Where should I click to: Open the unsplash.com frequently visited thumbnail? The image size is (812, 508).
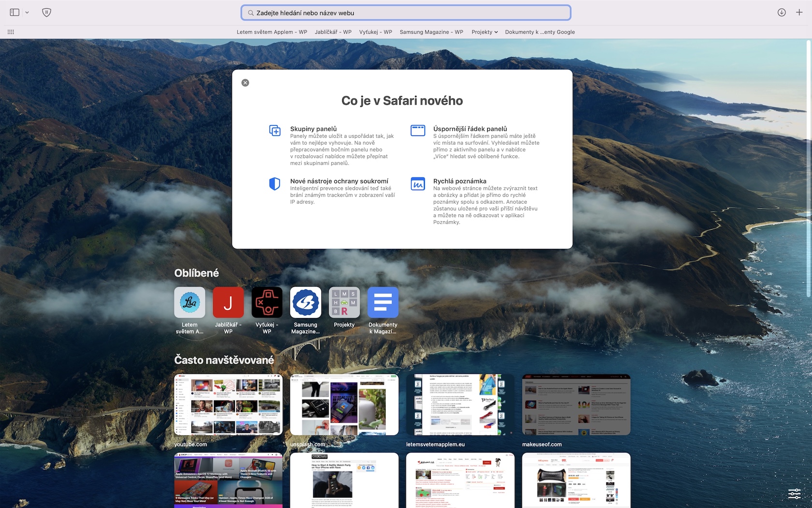(x=344, y=404)
